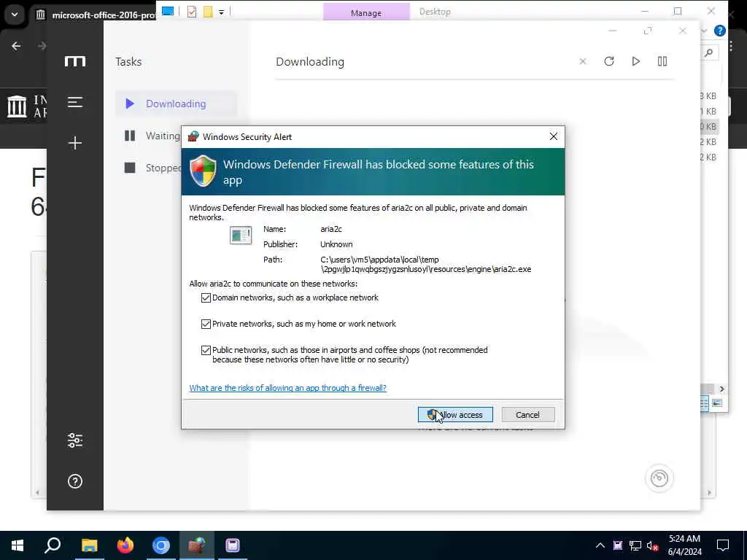Open Chromium browser from taskbar
This screenshot has width=747, height=560.
[x=161, y=545]
